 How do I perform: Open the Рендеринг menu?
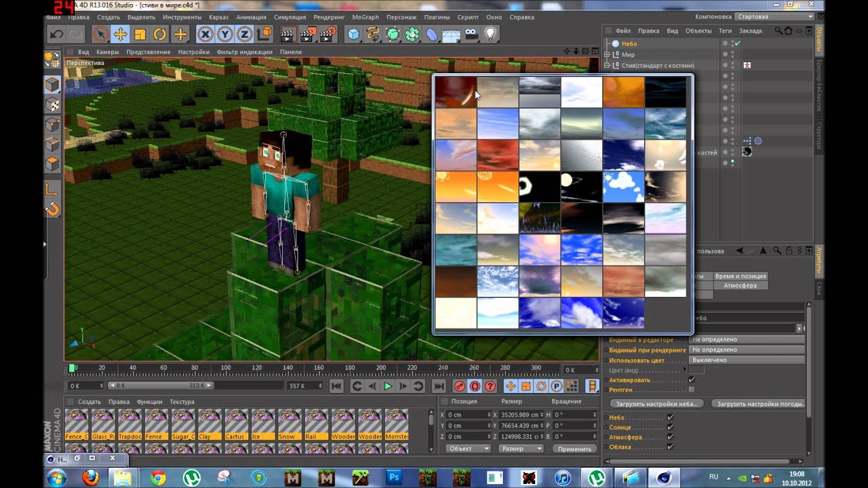pos(329,17)
